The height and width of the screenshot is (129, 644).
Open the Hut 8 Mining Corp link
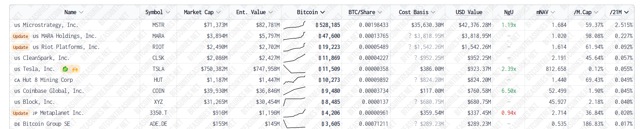tap(48, 80)
